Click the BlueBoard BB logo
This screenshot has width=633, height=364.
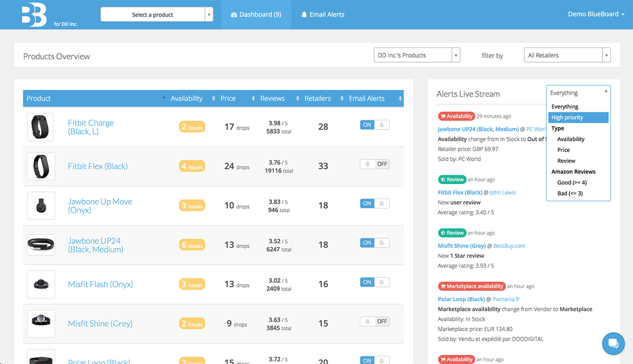click(34, 14)
